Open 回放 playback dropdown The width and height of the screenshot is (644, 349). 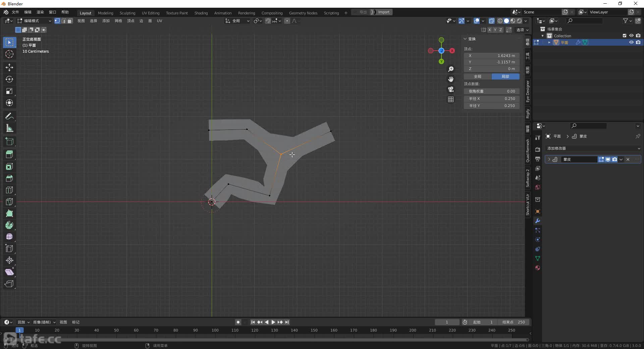[x=23, y=322]
